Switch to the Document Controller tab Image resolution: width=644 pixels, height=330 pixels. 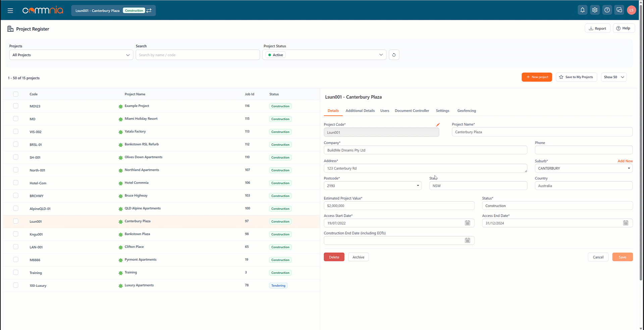412,111
